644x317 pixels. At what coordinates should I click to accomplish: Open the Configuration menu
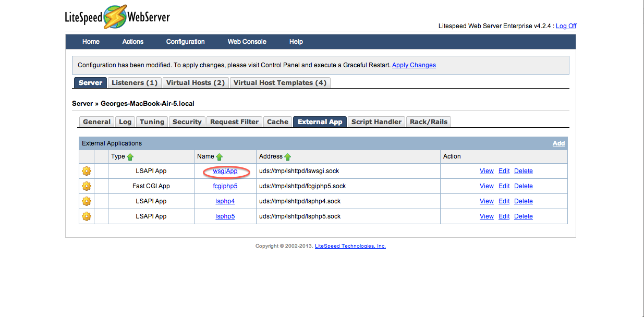click(x=186, y=42)
